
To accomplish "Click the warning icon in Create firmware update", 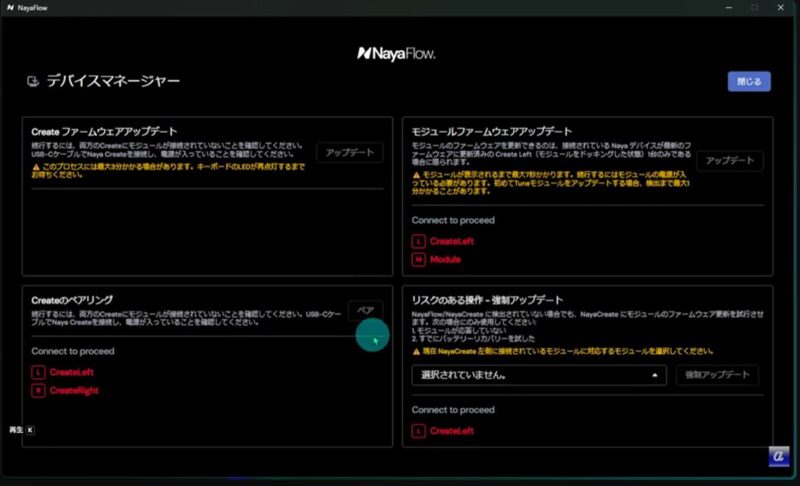I will [35, 167].
